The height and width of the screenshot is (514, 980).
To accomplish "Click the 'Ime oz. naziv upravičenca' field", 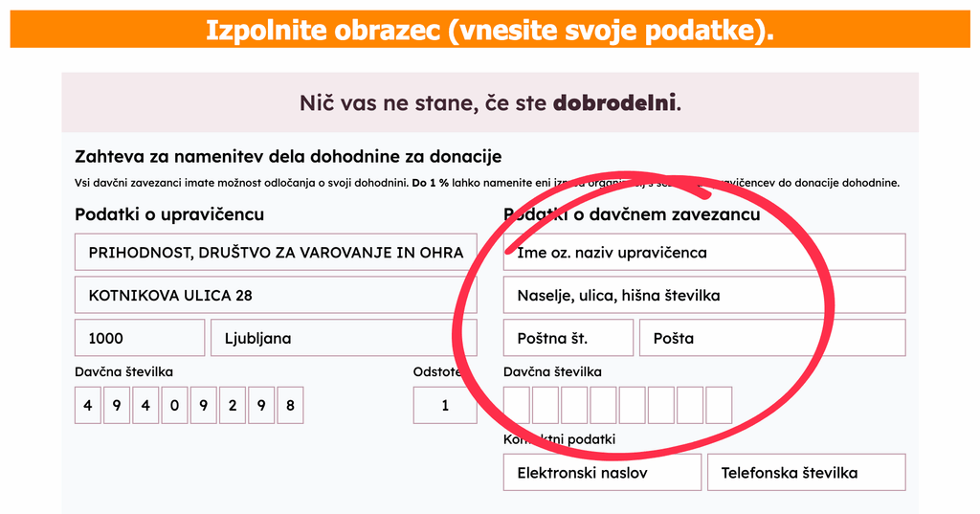I will click(x=703, y=253).
